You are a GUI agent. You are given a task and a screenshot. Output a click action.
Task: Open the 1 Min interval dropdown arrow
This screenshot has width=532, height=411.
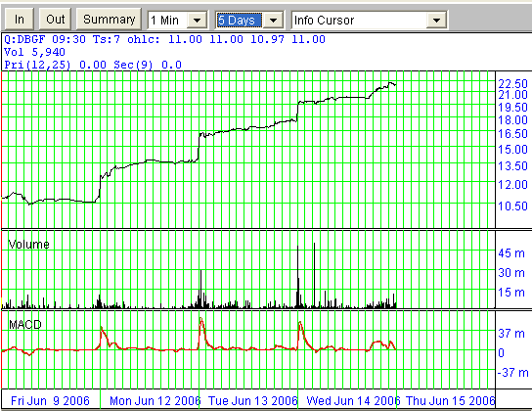197,21
